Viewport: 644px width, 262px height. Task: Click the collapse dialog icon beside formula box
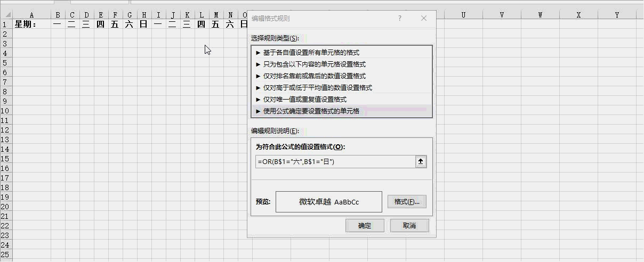[421, 162]
